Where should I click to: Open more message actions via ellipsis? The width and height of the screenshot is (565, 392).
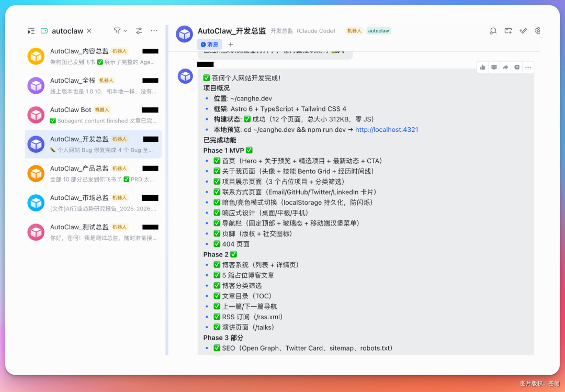tap(528, 66)
